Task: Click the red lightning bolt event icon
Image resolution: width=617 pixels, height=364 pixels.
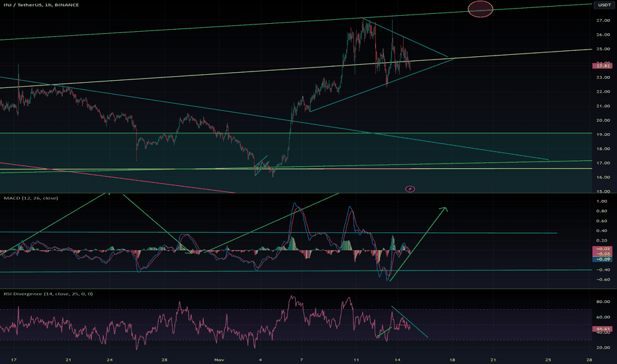Action: [x=410, y=189]
